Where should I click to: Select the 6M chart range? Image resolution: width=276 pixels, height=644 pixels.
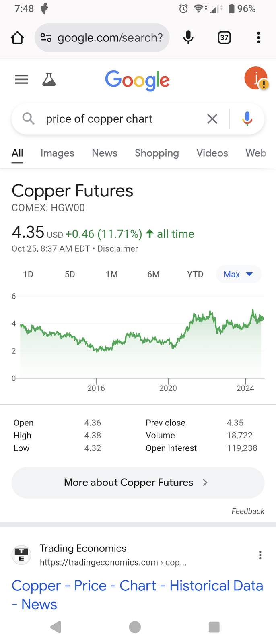tap(153, 275)
